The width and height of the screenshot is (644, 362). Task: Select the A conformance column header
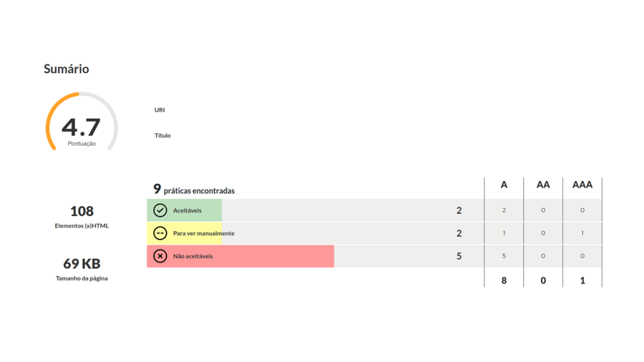[504, 185]
